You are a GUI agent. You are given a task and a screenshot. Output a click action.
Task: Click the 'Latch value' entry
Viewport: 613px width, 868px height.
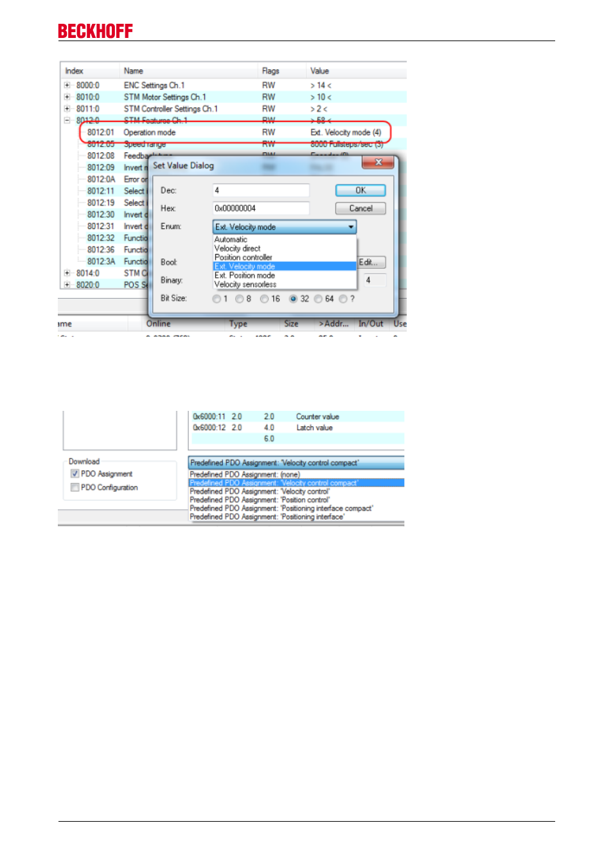pyautogui.click(x=314, y=428)
